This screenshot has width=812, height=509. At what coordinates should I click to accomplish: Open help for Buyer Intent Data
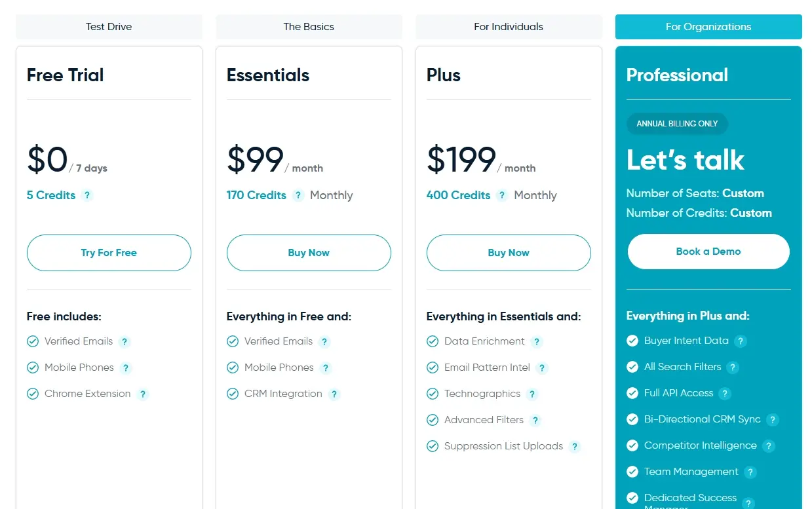point(741,341)
